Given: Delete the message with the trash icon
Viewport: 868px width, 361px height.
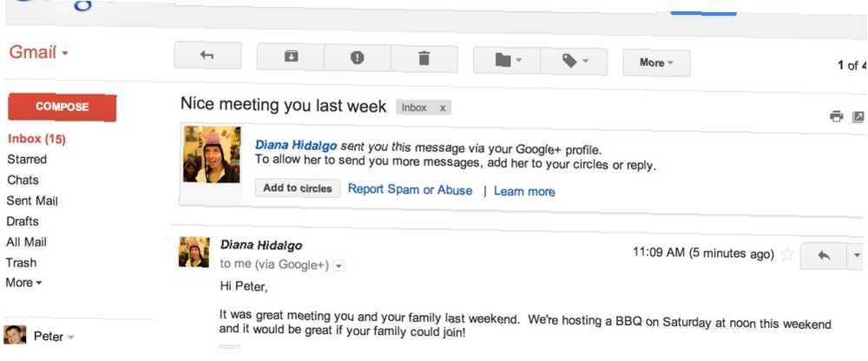Looking at the screenshot, I should point(424,59).
